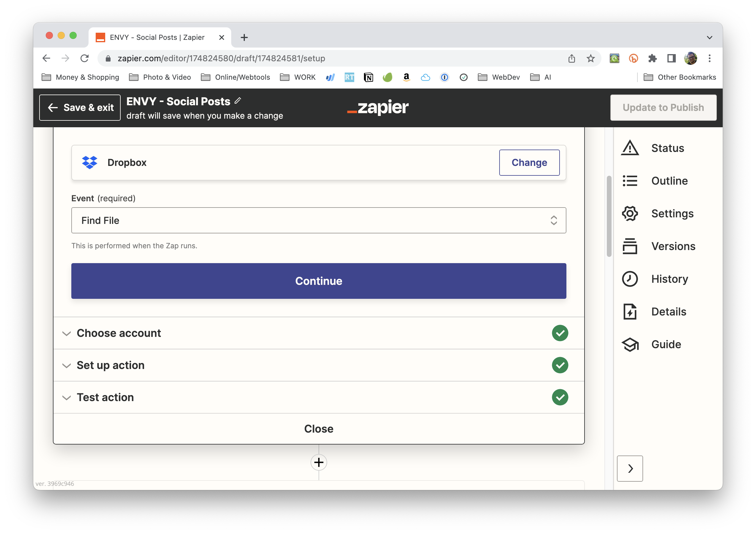
Task: Open the AI bookmarks folder
Action: point(541,77)
